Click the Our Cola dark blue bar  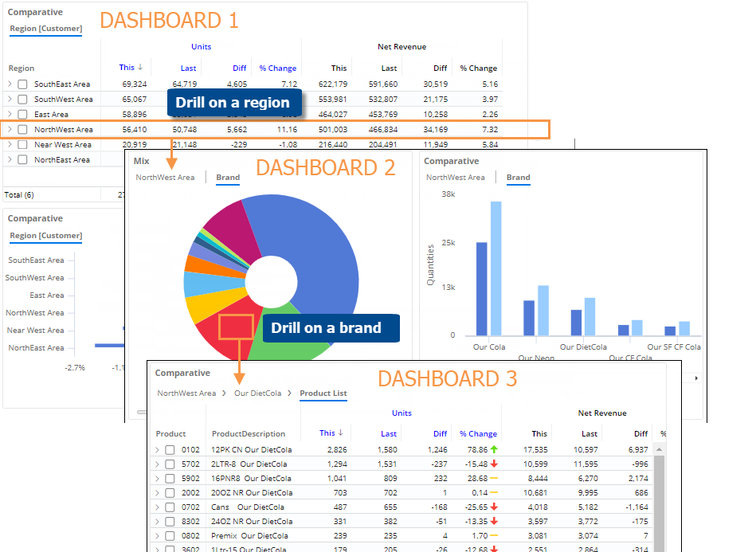tap(481, 288)
